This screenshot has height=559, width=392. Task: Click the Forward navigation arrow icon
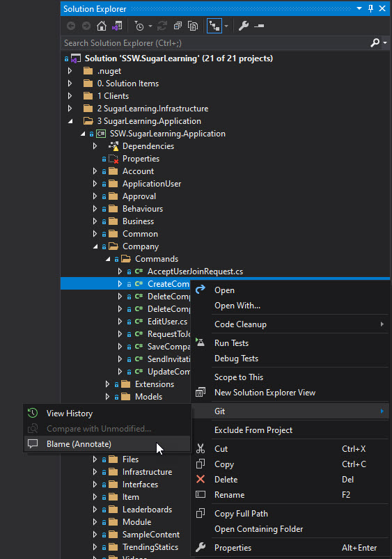point(86,26)
